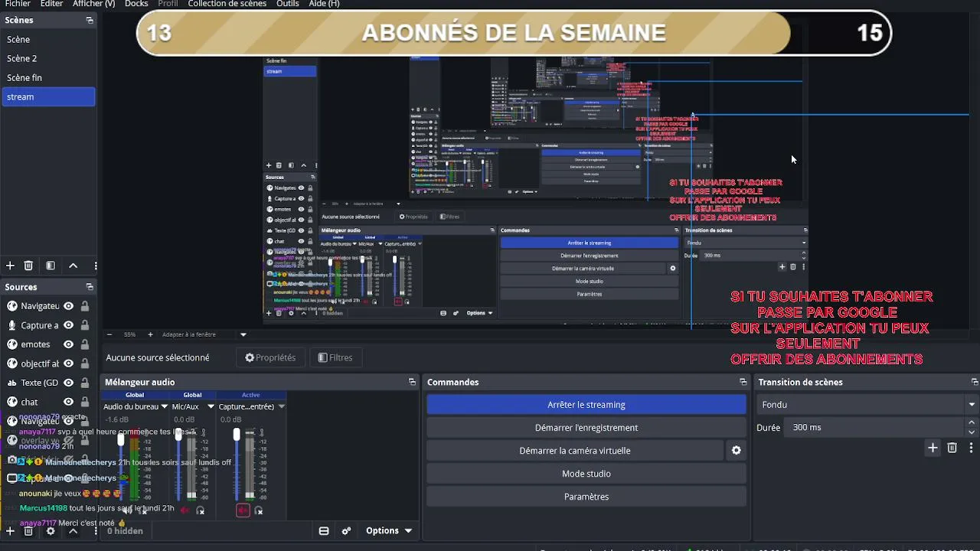Open Capture...entrée) channel dropdown arrow

tap(281, 406)
